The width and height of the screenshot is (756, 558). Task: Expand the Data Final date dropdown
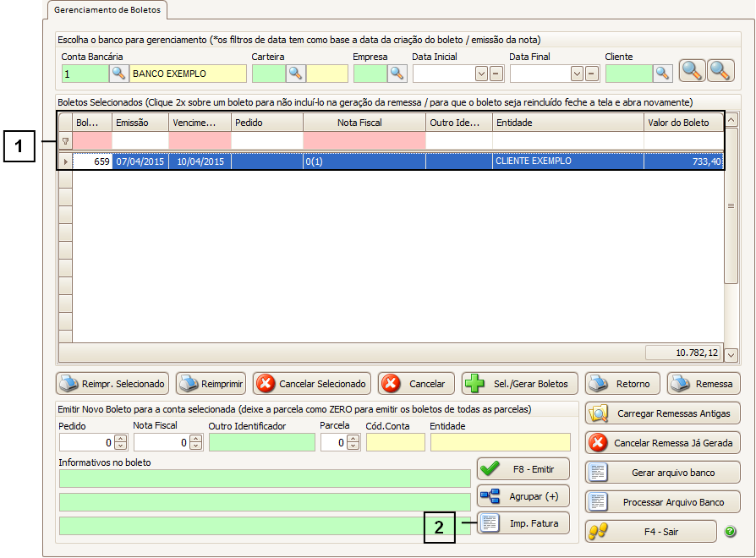tap(578, 74)
